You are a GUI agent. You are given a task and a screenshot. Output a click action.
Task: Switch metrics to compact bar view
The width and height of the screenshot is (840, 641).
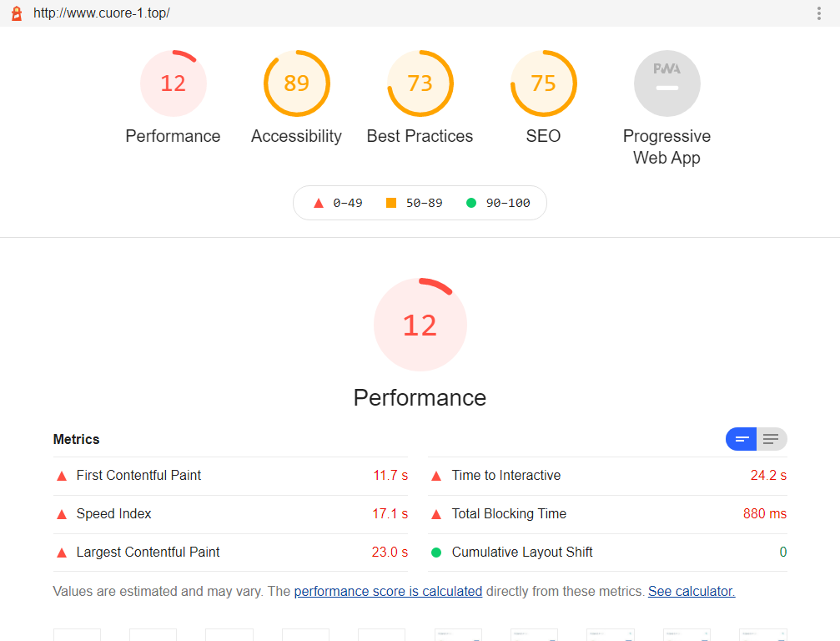click(742, 439)
